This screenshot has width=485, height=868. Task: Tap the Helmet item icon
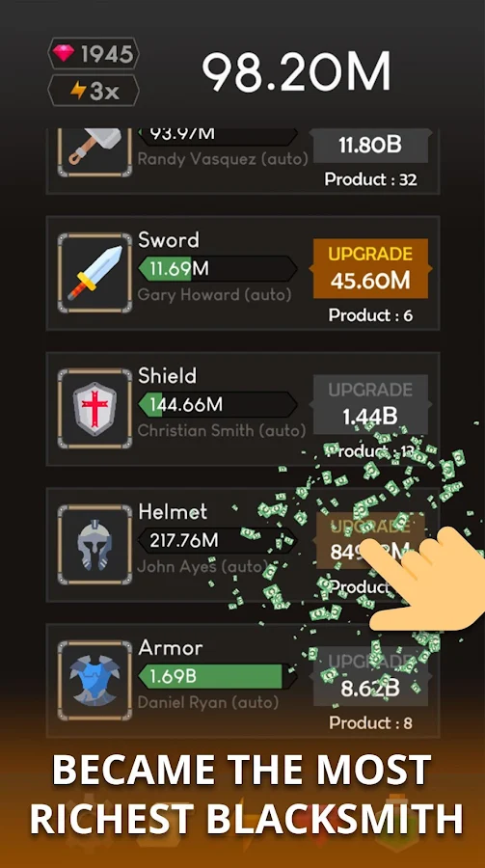94,545
